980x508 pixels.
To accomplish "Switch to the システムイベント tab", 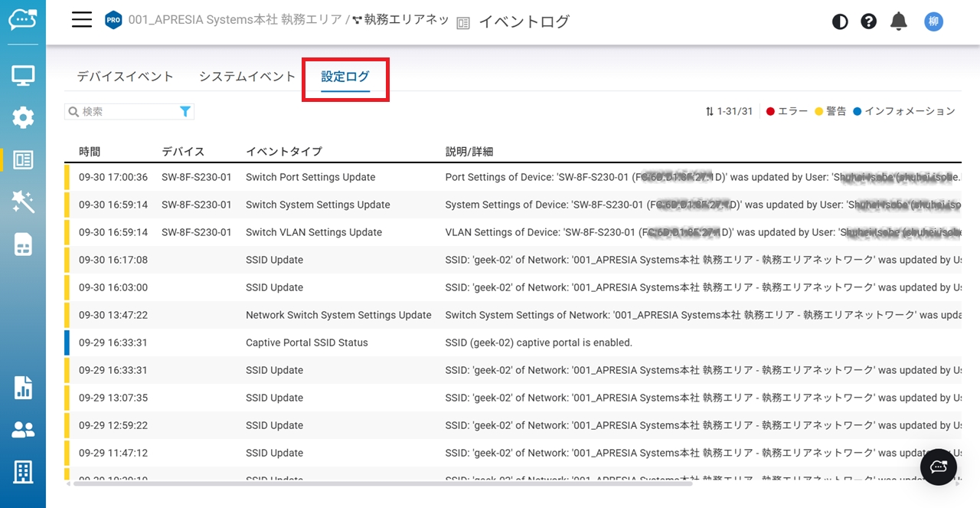I will (x=247, y=77).
